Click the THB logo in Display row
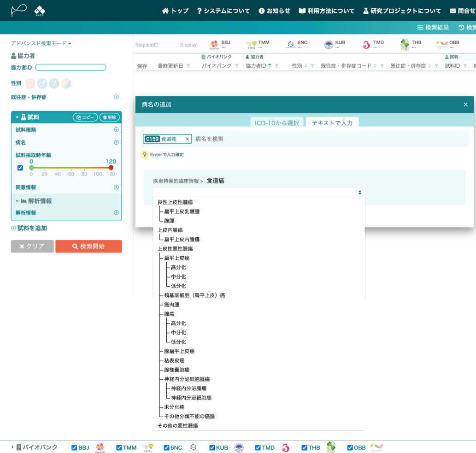Image resolution: width=476 pixels, height=453 pixels. point(405,45)
